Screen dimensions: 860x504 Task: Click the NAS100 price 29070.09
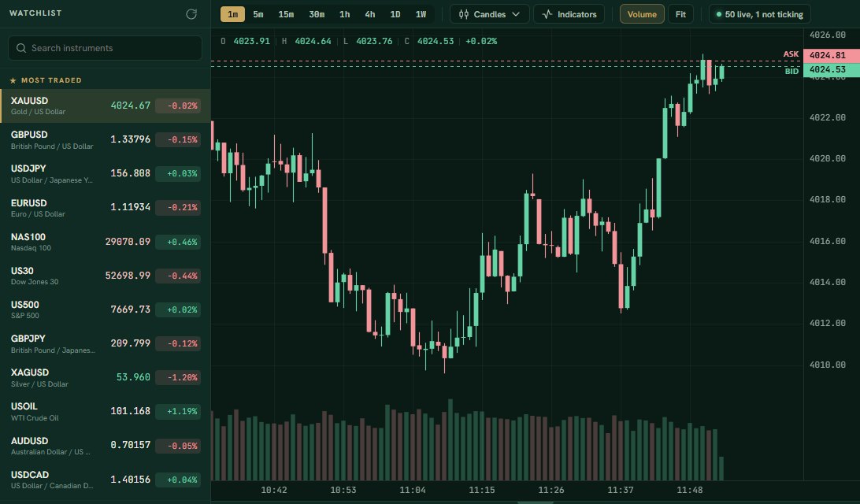(x=128, y=241)
